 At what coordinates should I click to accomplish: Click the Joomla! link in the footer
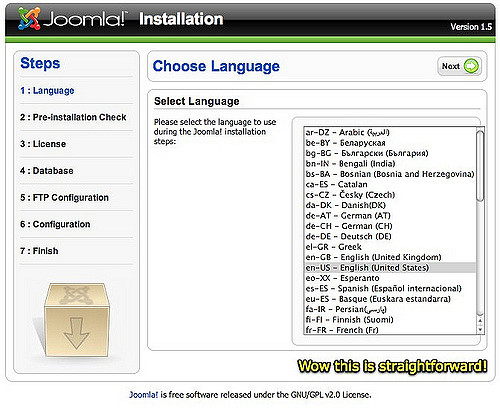[144, 395]
